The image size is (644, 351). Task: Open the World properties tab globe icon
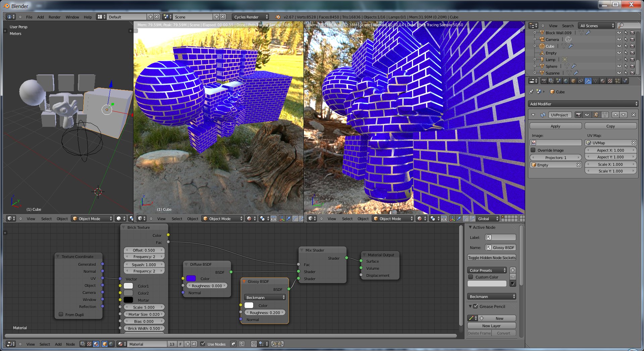[566, 81]
